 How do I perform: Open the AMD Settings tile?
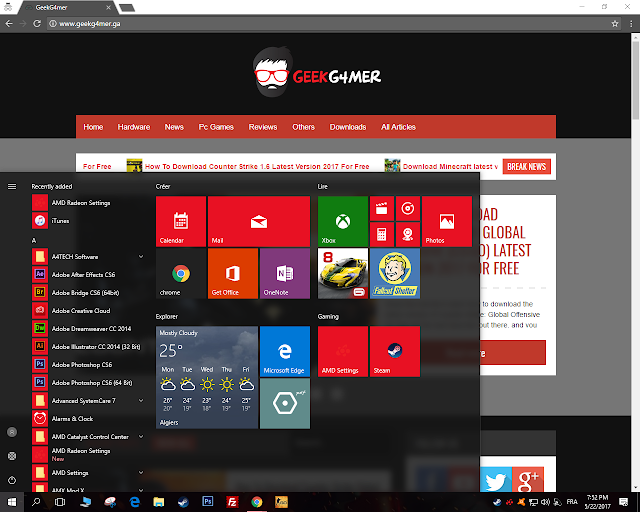[343, 351]
